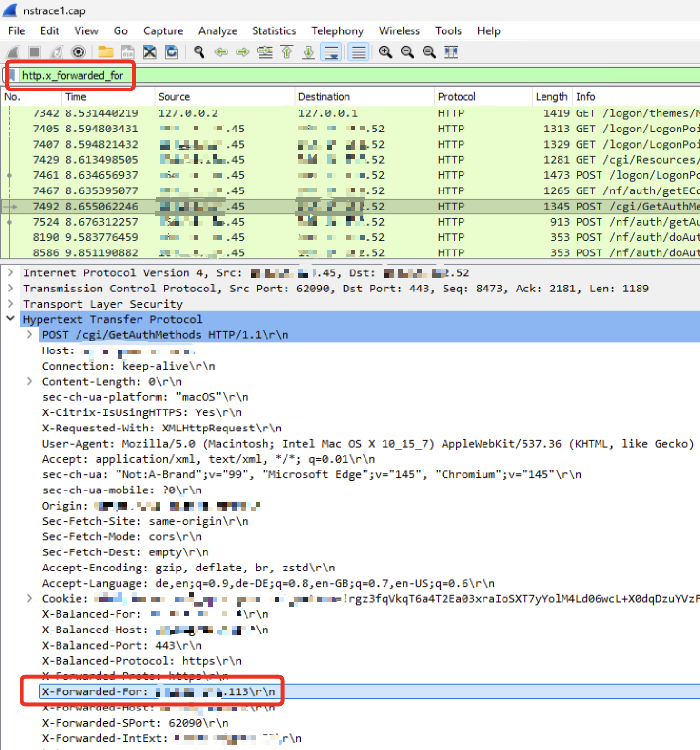700x750 pixels.
Task: Toggle auto-scroll during live capture
Action: (331, 52)
